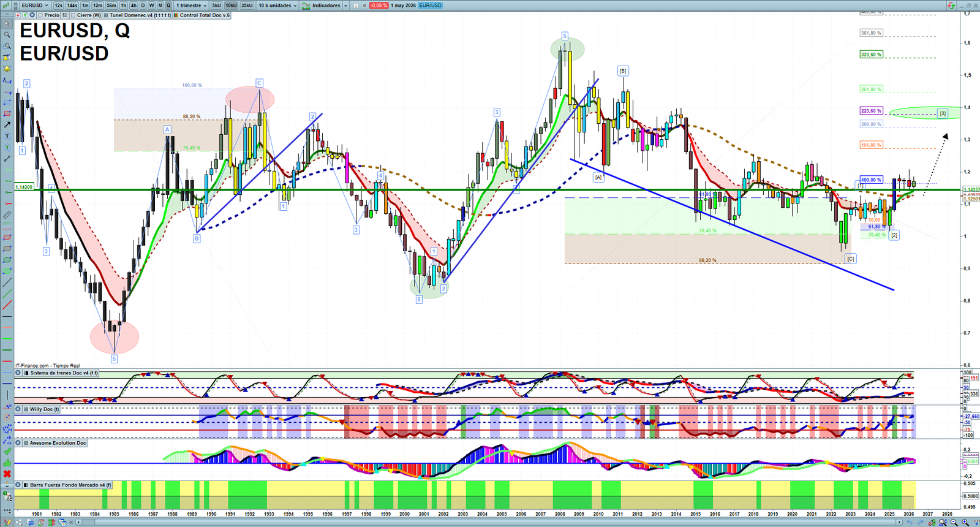The height and width of the screenshot is (527, 980).
Task: Select the 12s timeframe tab
Action: [58, 5]
